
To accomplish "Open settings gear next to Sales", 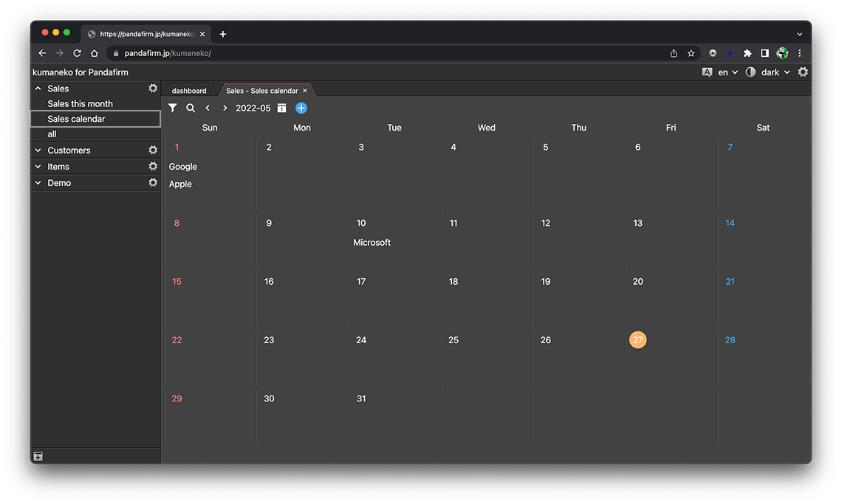I will tap(153, 89).
